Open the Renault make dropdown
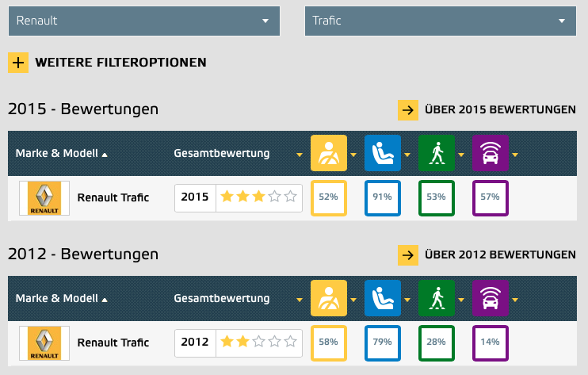 pyautogui.click(x=144, y=21)
